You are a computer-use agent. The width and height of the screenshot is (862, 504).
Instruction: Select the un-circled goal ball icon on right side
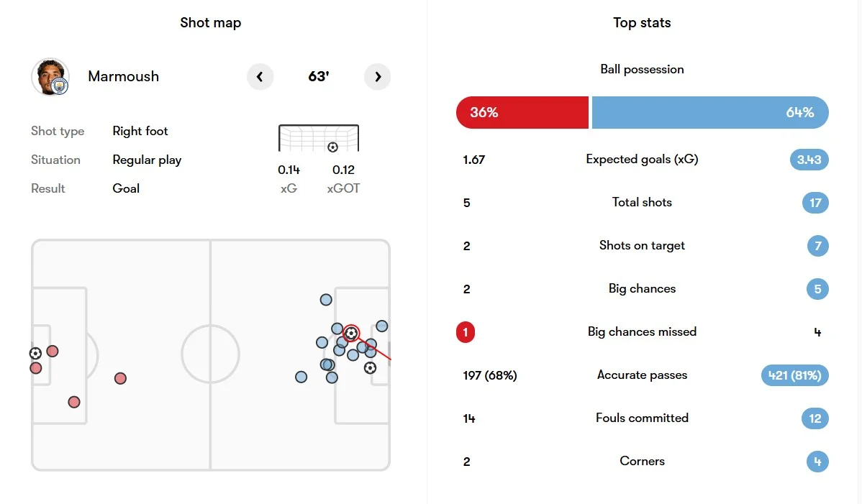(x=370, y=367)
